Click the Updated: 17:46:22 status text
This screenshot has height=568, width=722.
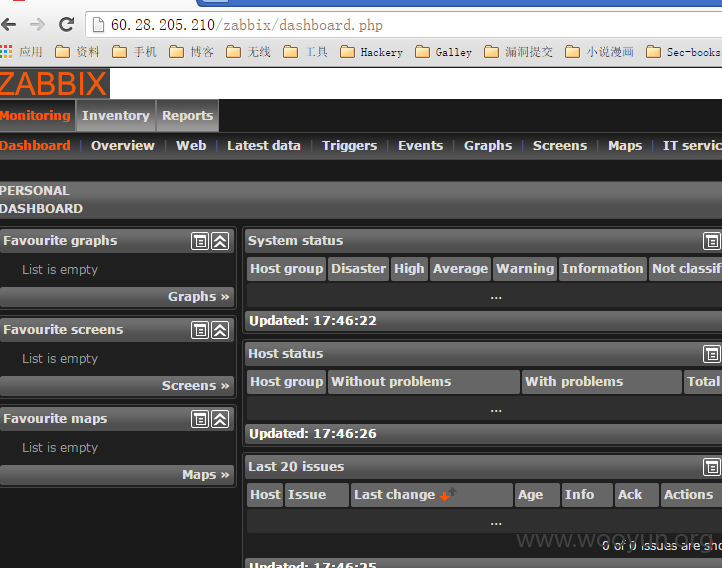point(313,321)
